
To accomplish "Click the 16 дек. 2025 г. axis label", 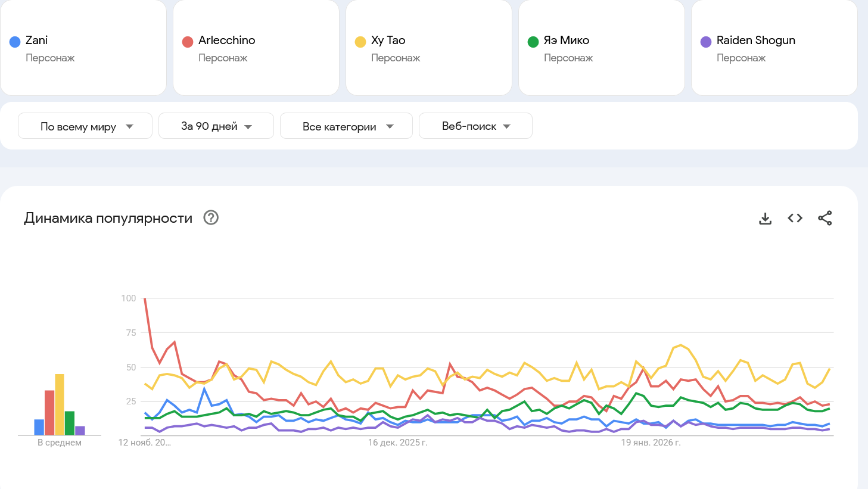I will [397, 443].
